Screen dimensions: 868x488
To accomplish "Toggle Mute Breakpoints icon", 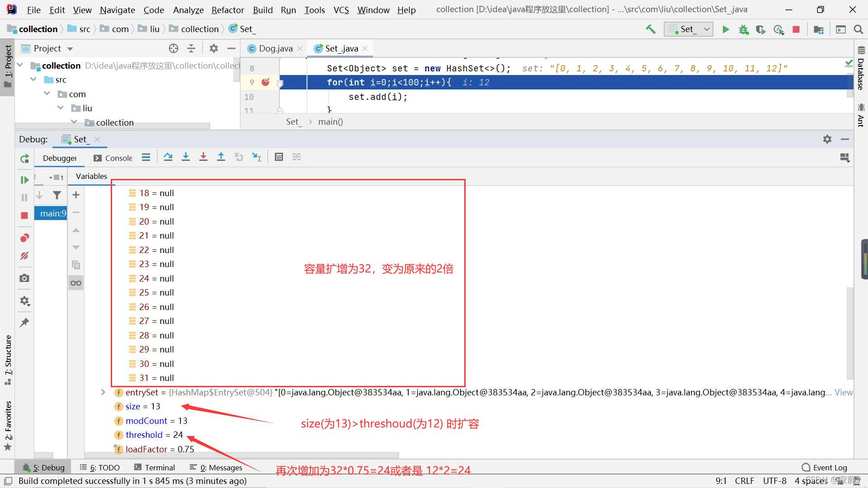I will (24, 256).
